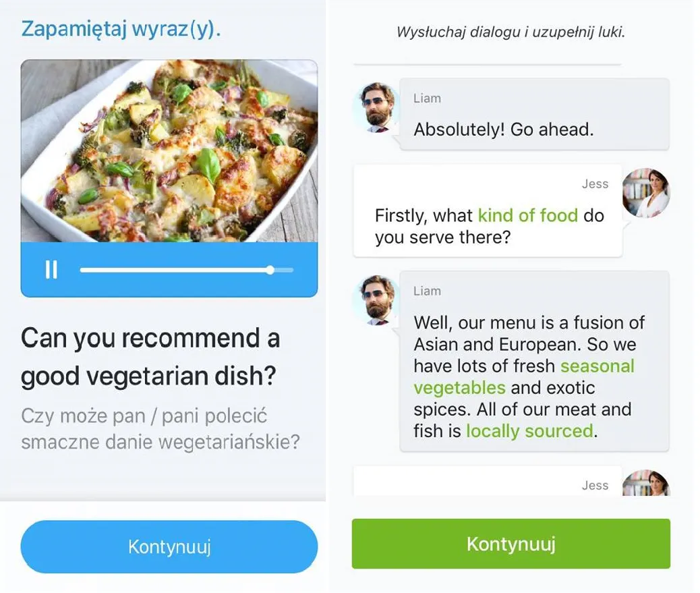This screenshot has height=593, width=700.
Task: Pause the audio playback
Action: [x=51, y=270]
